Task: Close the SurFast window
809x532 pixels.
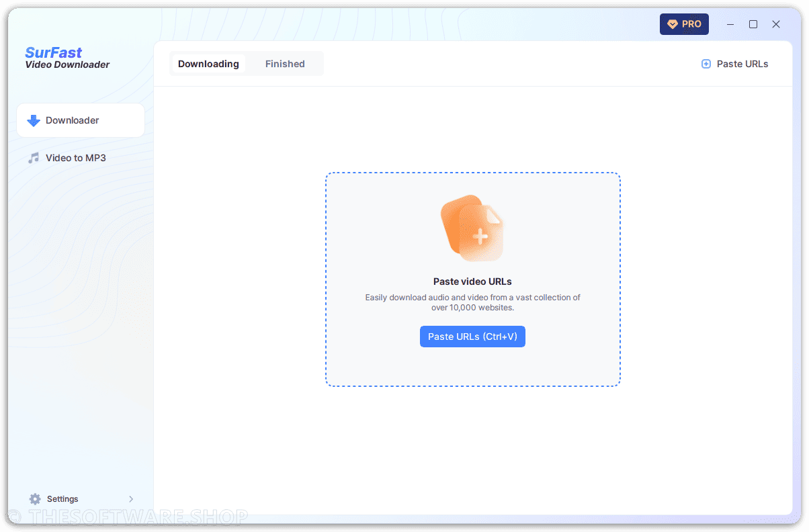Action: [x=776, y=24]
